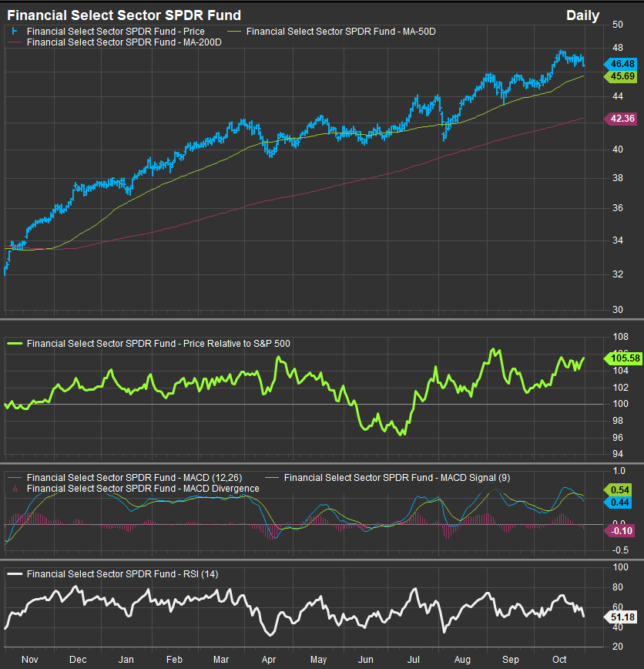The width and height of the screenshot is (644, 669).
Task: Click the 34 price axis label
Action: pos(618,240)
